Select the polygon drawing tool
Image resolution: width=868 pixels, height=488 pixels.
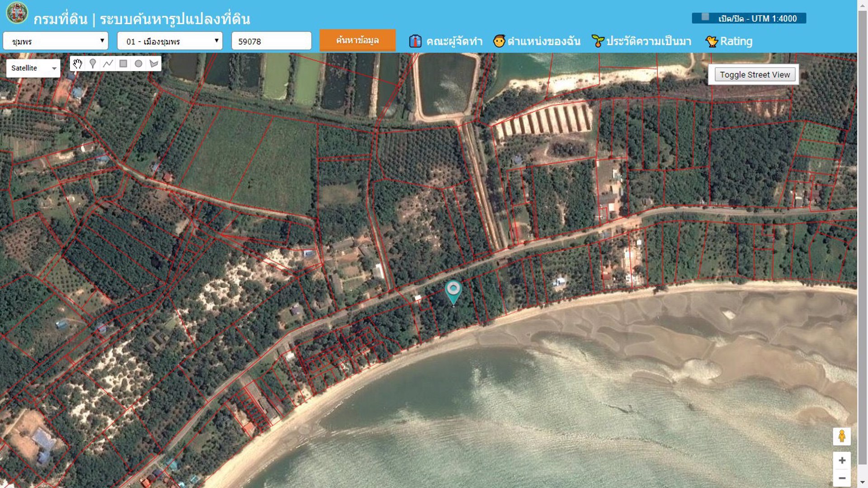coord(154,64)
